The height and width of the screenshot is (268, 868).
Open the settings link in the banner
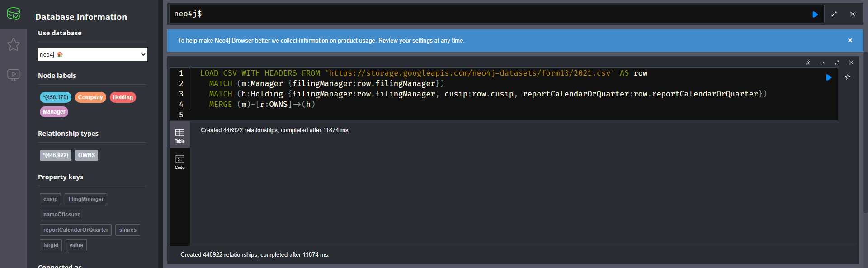click(x=422, y=41)
